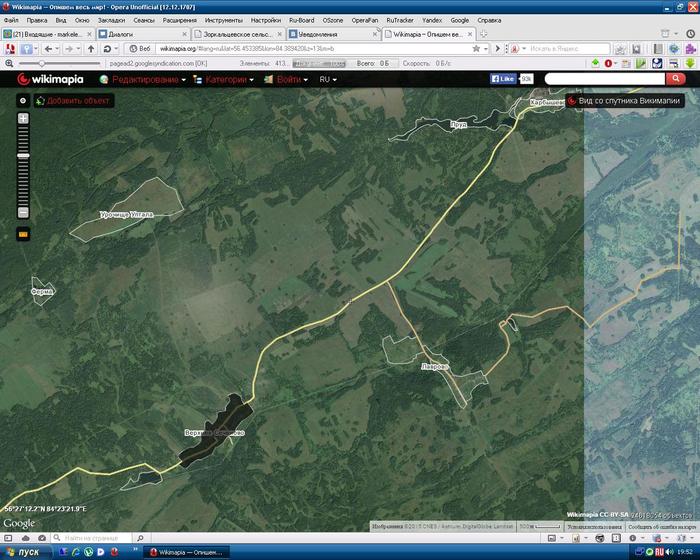Reload page using browser refresh icon

(108, 48)
